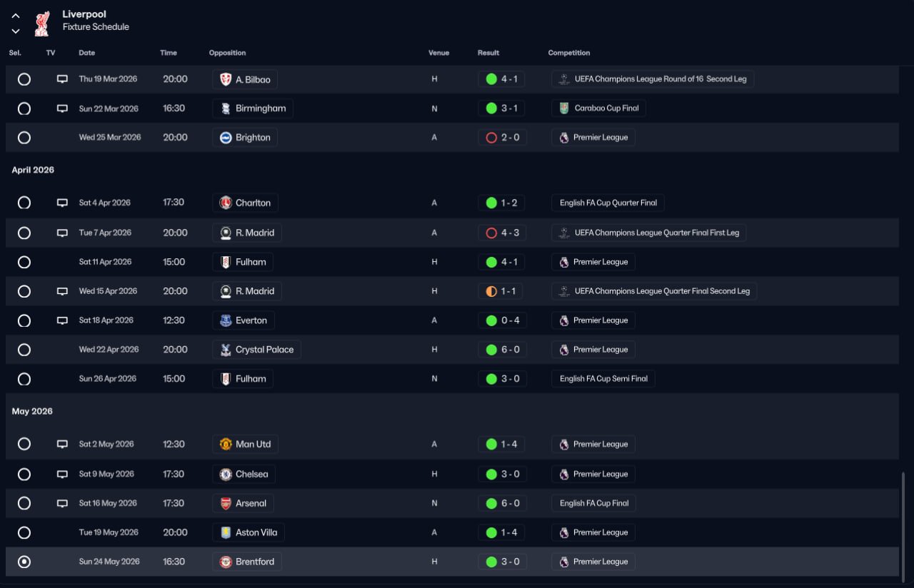Click the Liverpool club crest
Viewport: 914px width, 588px height.
tap(42, 22)
